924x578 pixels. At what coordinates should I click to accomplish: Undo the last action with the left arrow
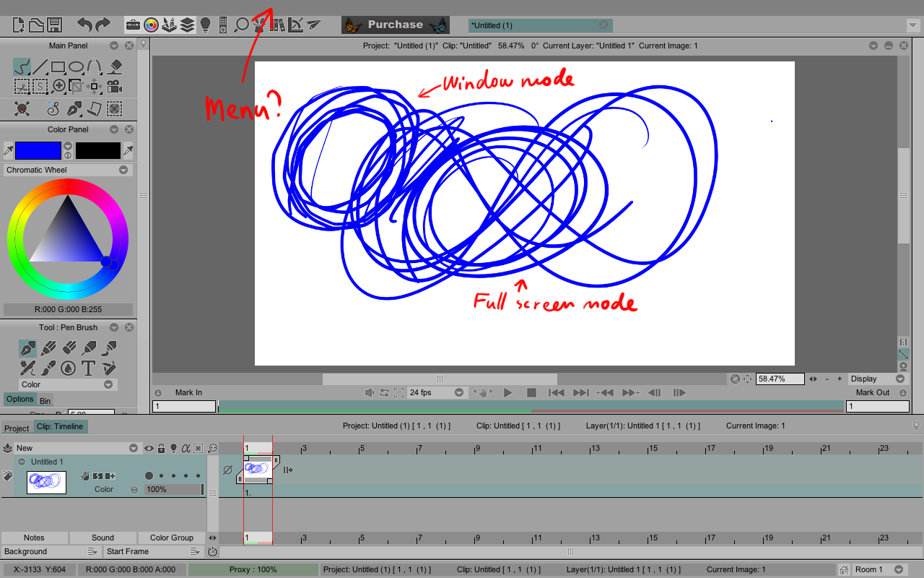85,25
